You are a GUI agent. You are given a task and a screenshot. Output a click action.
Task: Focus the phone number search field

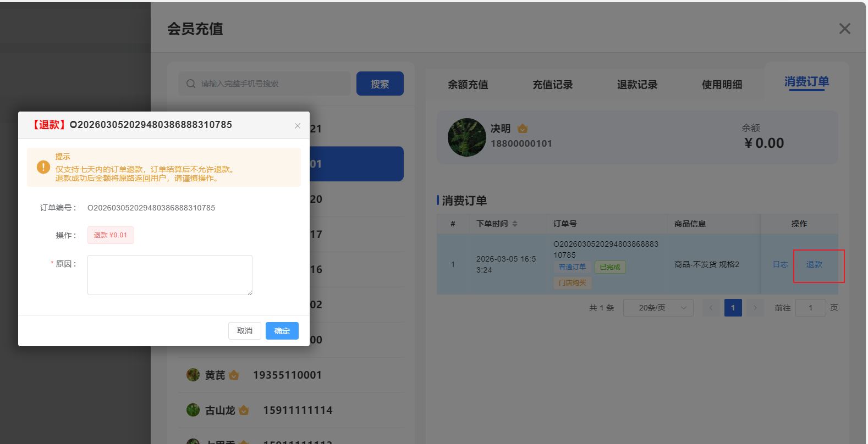tap(265, 84)
